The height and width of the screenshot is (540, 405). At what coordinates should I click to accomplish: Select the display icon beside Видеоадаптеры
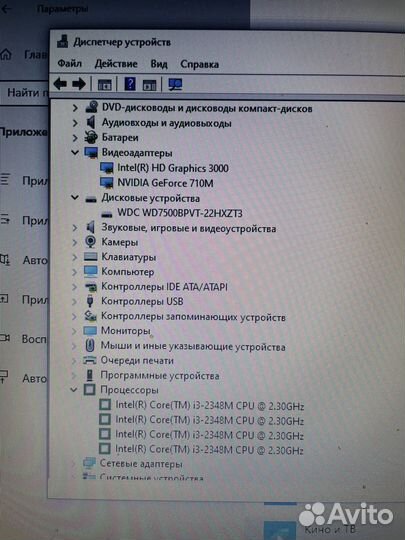click(x=91, y=152)
